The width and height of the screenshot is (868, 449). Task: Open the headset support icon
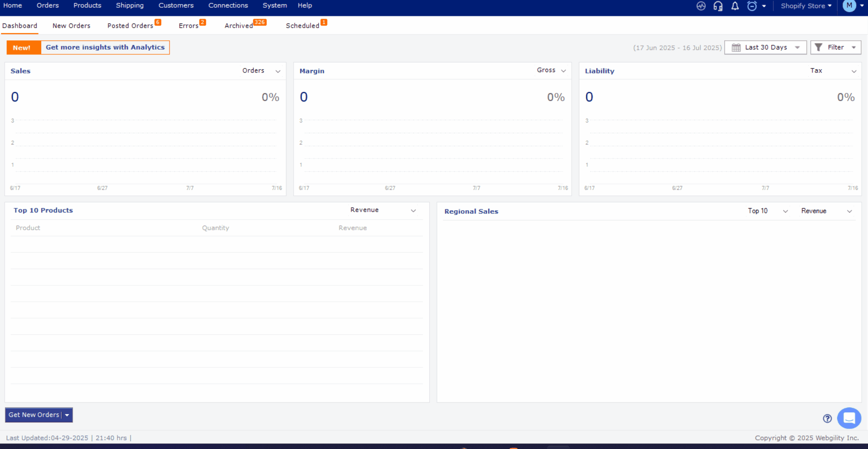pyautogui.click(x=718, y=6)
